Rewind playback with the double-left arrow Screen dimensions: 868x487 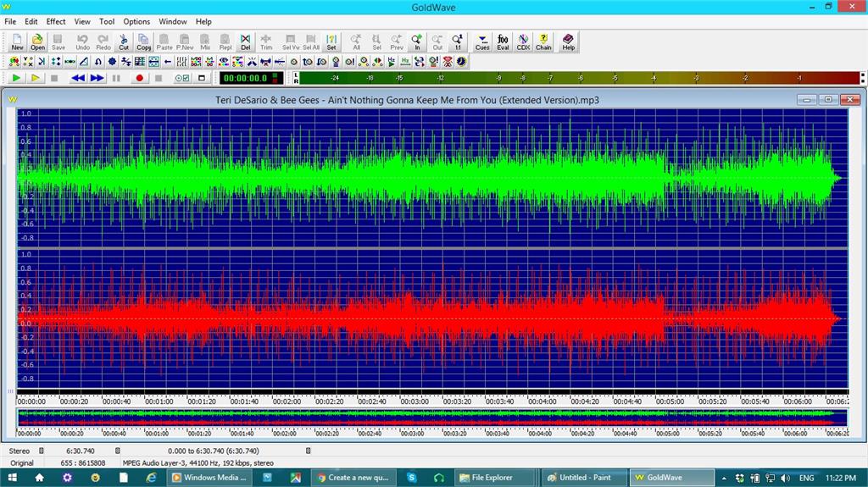click(77, 78)
